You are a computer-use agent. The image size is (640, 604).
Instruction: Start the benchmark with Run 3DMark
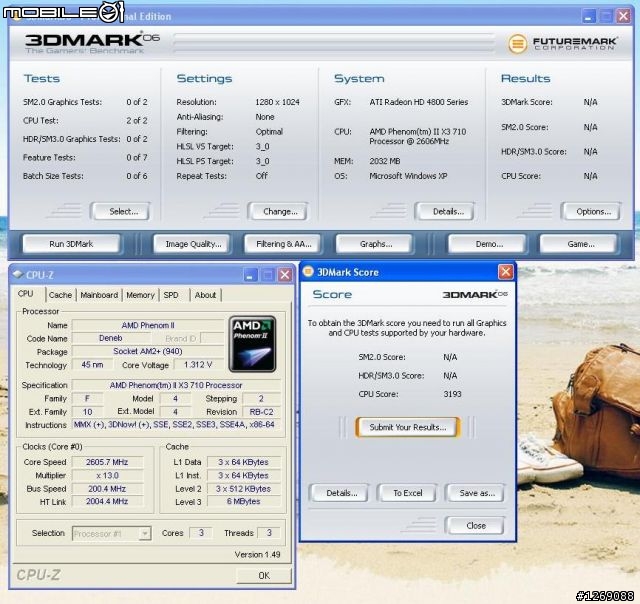71,244
